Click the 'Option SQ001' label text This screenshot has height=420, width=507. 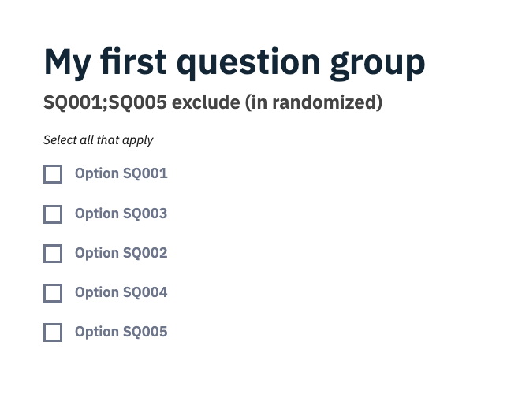[121, 173]
